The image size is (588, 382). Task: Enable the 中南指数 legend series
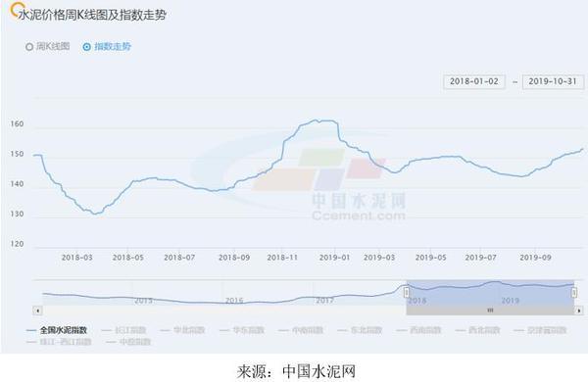point(301,330)
